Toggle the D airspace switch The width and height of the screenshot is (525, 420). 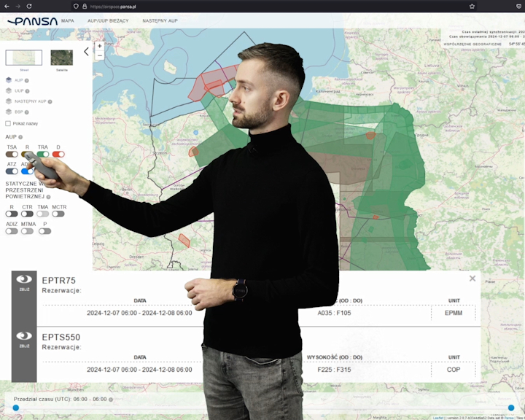pyautogui.click(x=58, y=154)
